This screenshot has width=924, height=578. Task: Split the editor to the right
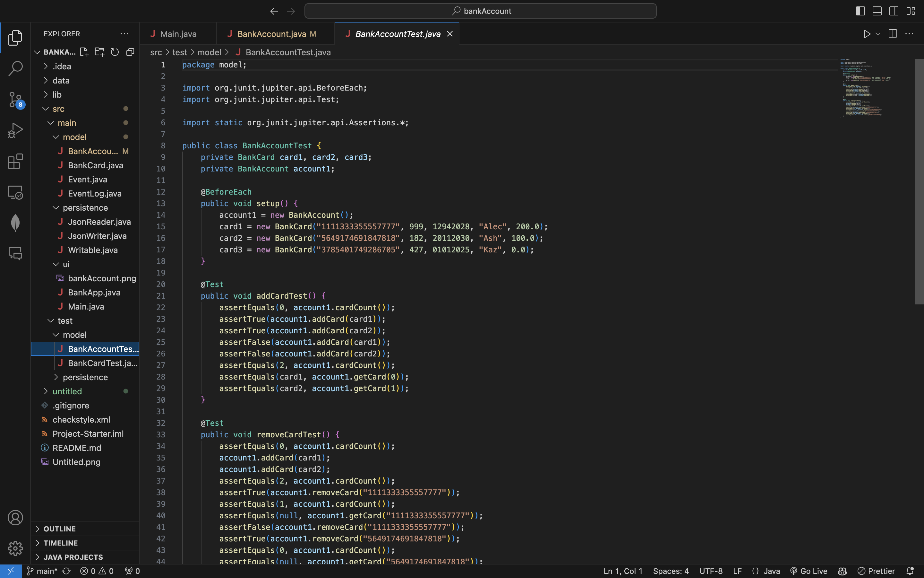click(893, 34)
